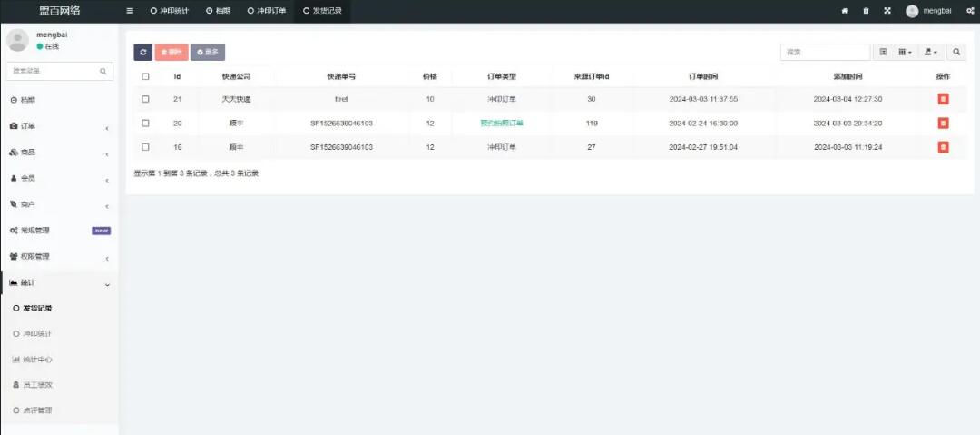Click the table search input field
This screenshot has width=980, height=435.
(x=825, y=53)
